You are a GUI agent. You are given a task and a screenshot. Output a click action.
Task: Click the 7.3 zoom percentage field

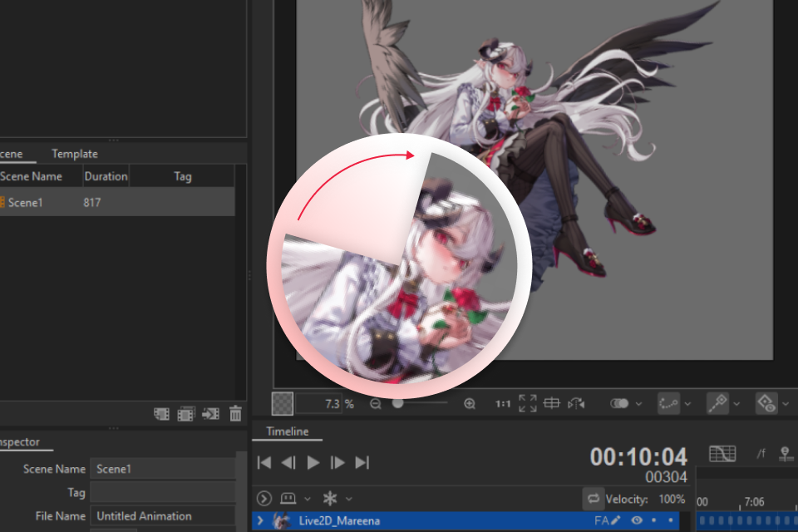coord(319,404)
